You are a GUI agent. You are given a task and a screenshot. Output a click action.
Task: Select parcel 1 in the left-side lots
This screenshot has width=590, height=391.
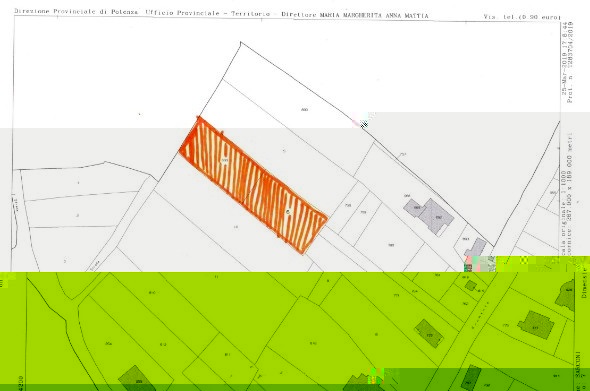point(78,183)
